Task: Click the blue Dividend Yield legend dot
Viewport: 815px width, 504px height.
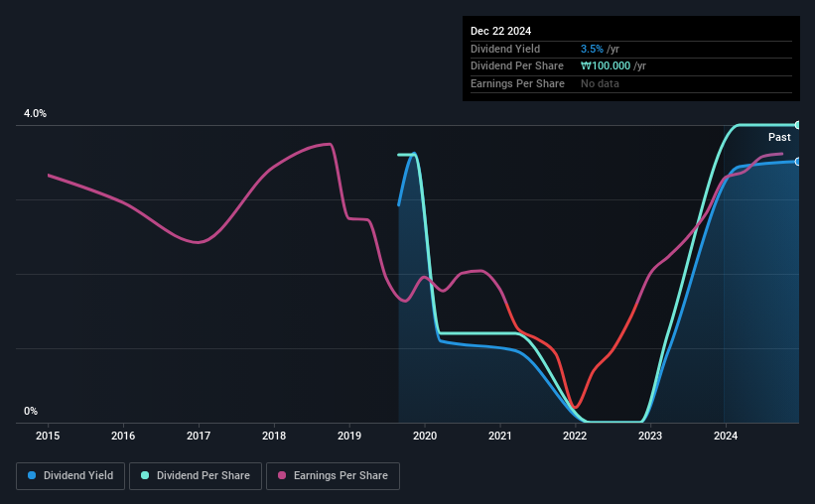Action: click(x=32, y=475)
